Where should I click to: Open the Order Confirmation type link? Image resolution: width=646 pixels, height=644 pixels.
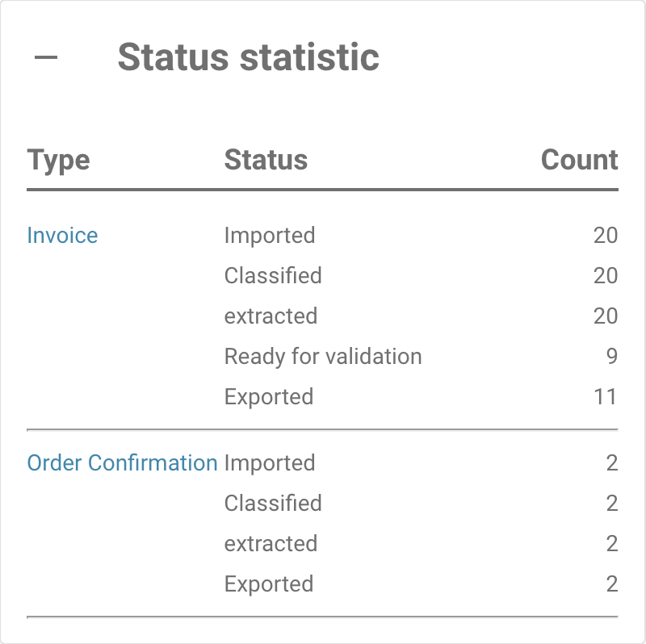click(123, 462)
